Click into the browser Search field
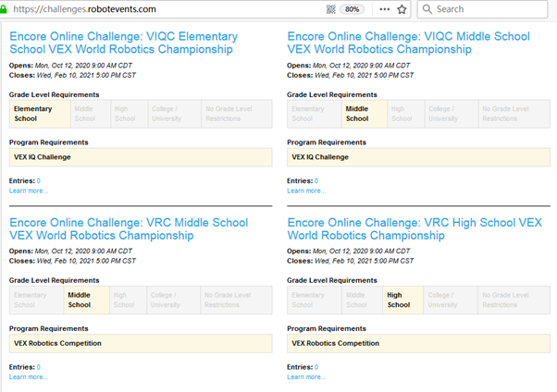557x392 pixels. point(482,9)
